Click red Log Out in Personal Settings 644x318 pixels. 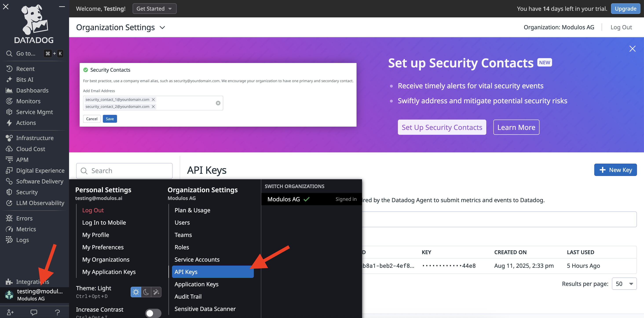pyautogui.click(x=93, y=210)
